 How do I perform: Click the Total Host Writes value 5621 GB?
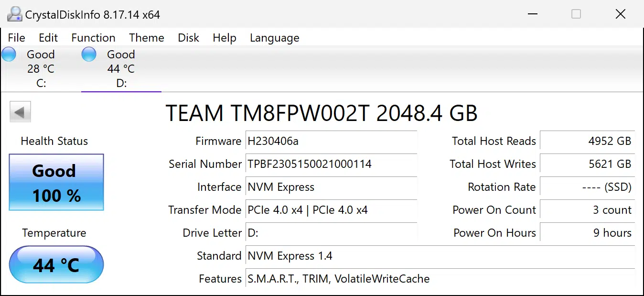[x=587, y=164]
